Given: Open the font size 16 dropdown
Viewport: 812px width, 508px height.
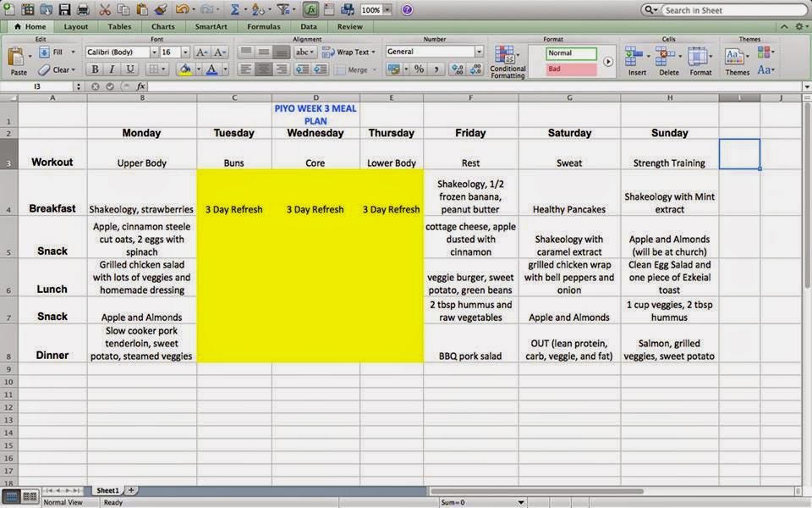Looking at the screenshot, I should coord(185,52).
